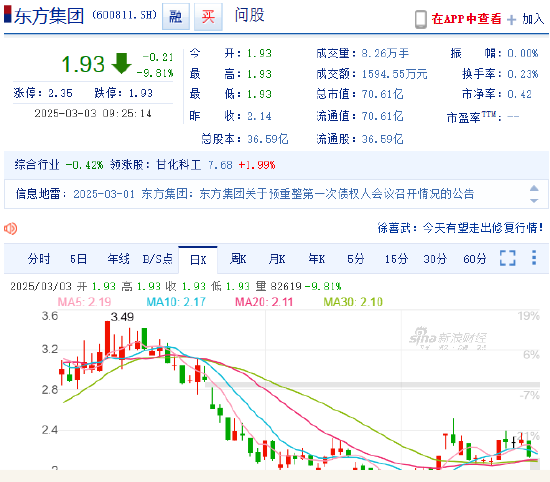The height and width of the screenshot is (482, 550).
Task: Click the 换手率 0.23% value
Action: [x=523, y=74]
